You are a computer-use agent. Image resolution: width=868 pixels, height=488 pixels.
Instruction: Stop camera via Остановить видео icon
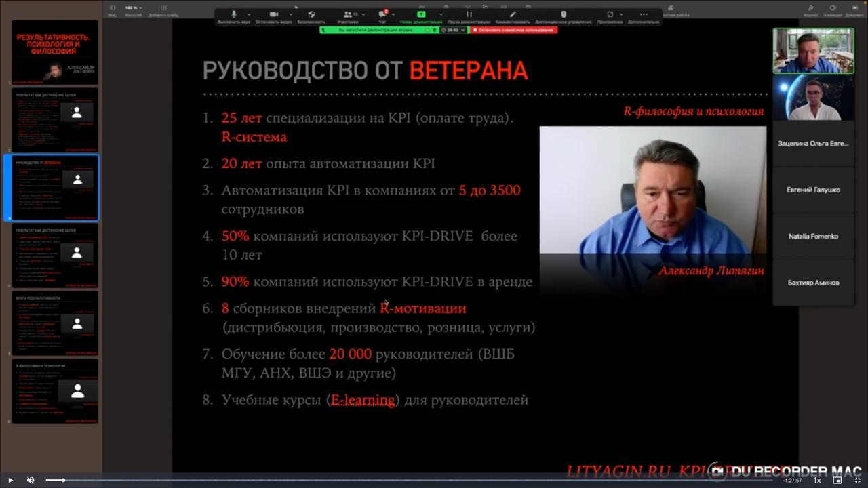pos(274,14)
